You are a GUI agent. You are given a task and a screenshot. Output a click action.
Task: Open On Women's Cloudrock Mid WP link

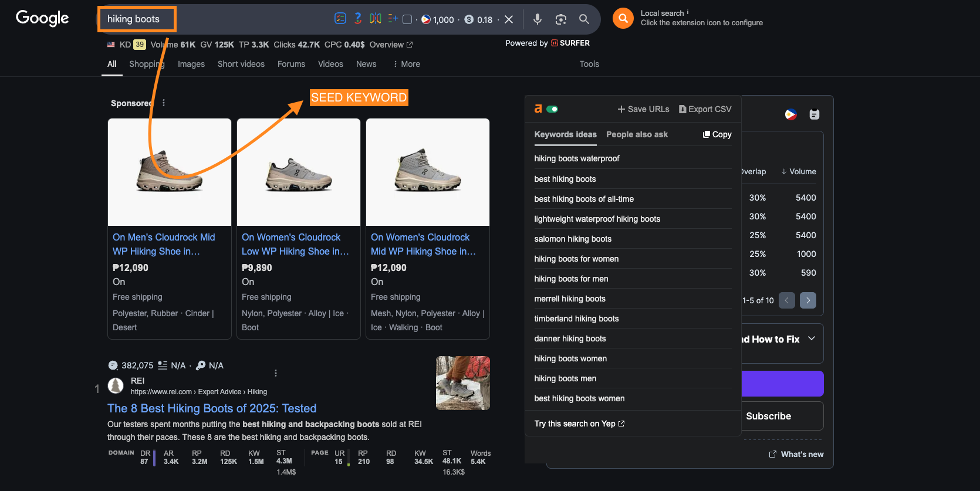[423, 244]
